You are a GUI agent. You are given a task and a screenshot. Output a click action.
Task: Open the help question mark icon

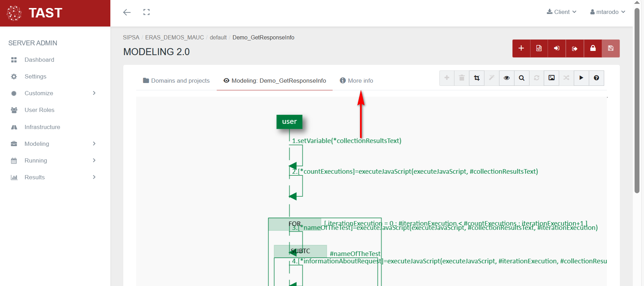coord(596,78)
